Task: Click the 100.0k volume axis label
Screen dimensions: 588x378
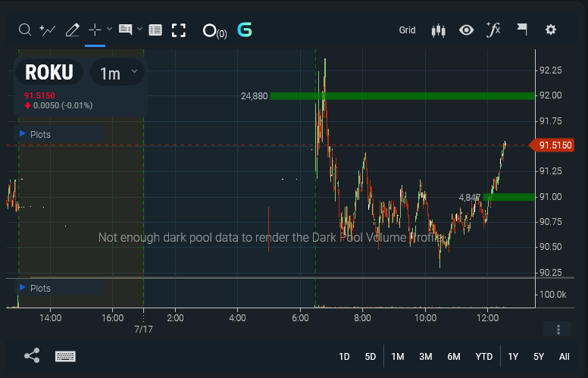Action: coord(552,295)
